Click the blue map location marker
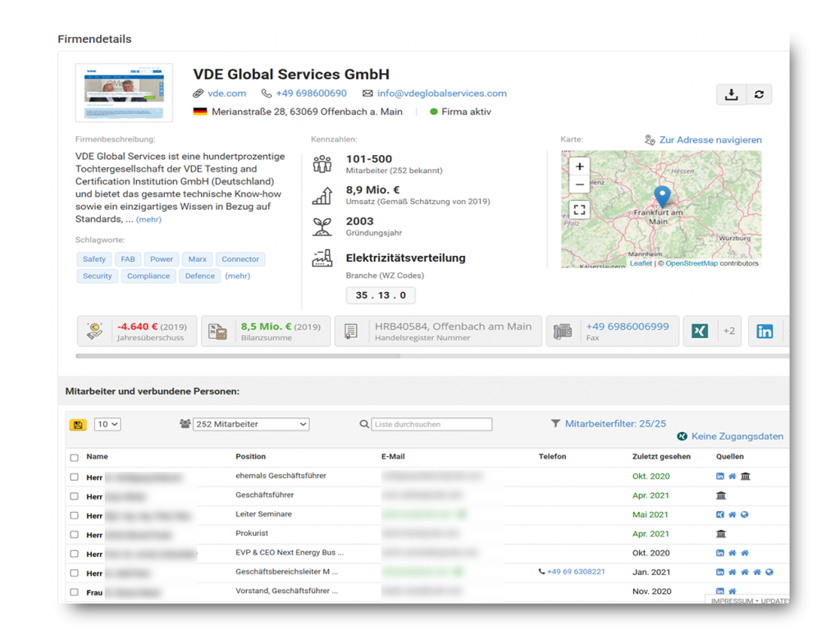The width and height of the screenshot is (840, 630). tap(662, 196)
